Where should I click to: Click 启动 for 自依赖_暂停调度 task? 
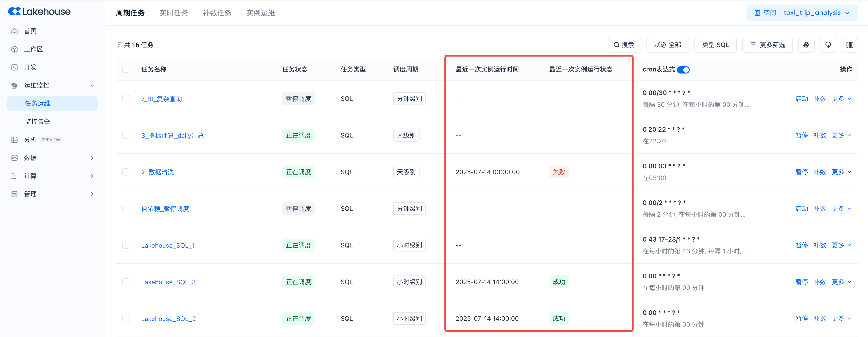click(x=802, y=209)
